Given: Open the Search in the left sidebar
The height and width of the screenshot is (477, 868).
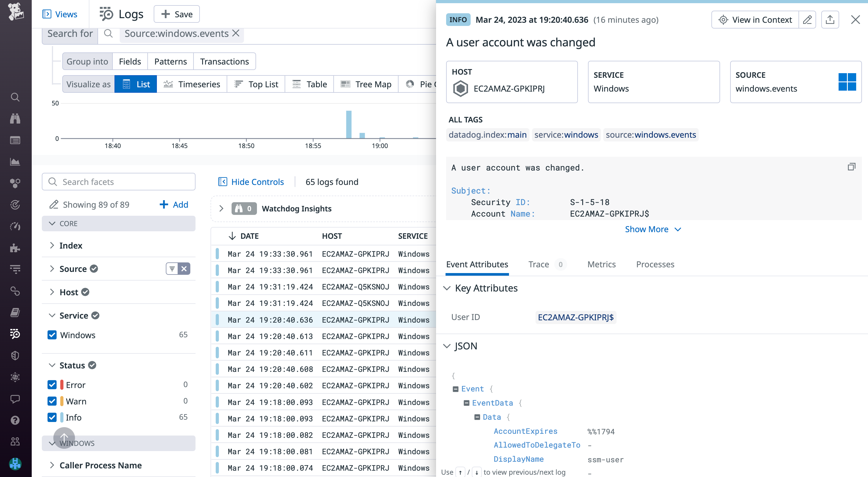Looking at the screenshot, I should click(x=15, y=97).
